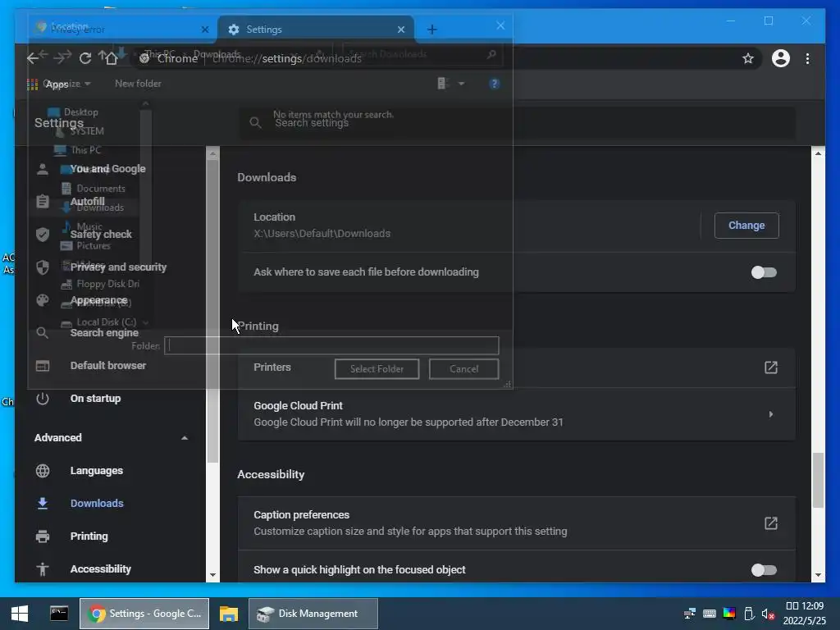
Task: Open Chrome's three-dot menu
Action: click(x=807, y=58)
